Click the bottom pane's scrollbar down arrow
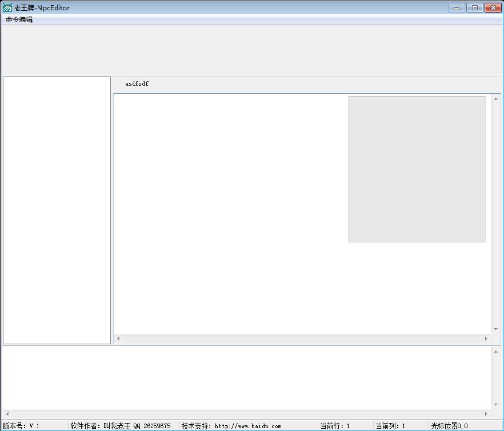Screen dimensions: 504x431 click(495, 405)
